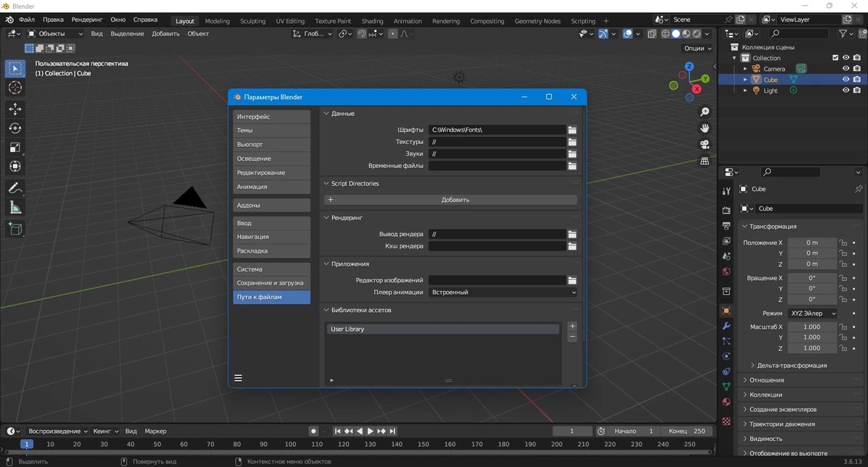Viewport: 868px width, 467px height.
Task: Open Режим XYZ Эйлер dropdown
Action: click(812, 314)
